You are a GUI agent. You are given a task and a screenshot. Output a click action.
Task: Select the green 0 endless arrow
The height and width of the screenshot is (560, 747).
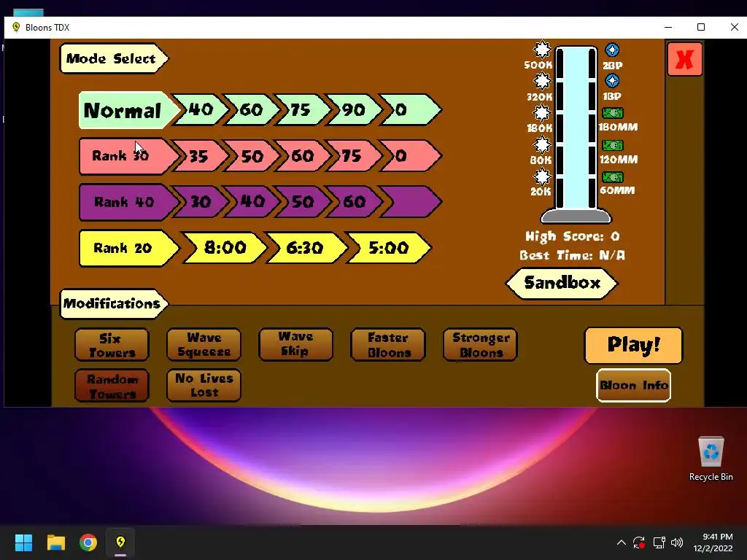(x=410, y=110)
